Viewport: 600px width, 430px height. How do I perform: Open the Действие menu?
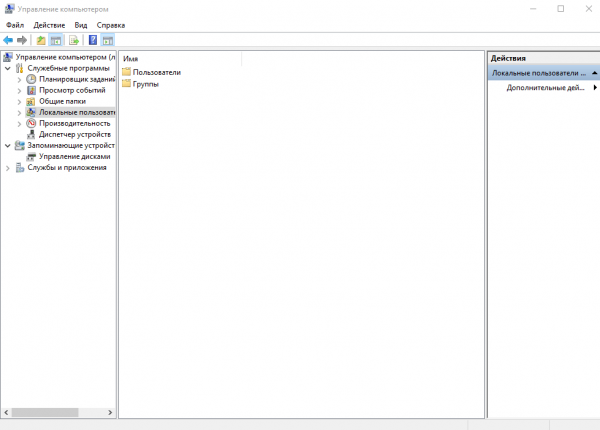pyautogui.click(x=49, y=25)
